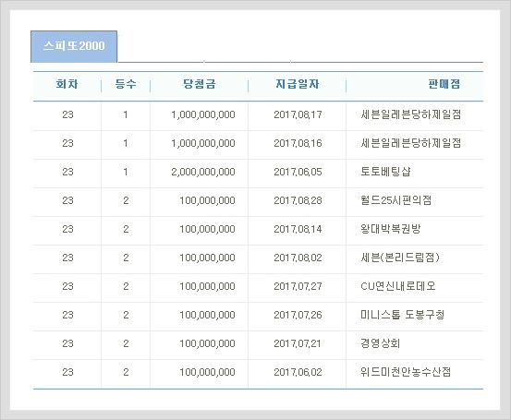Open the 스피또2000 tab
Viewport: 511px width, 420px height.
coord(74,46)
